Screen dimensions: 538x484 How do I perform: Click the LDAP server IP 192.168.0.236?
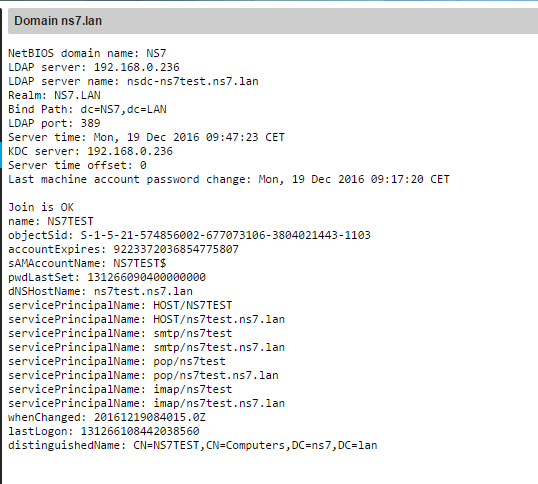pos(137,67)
